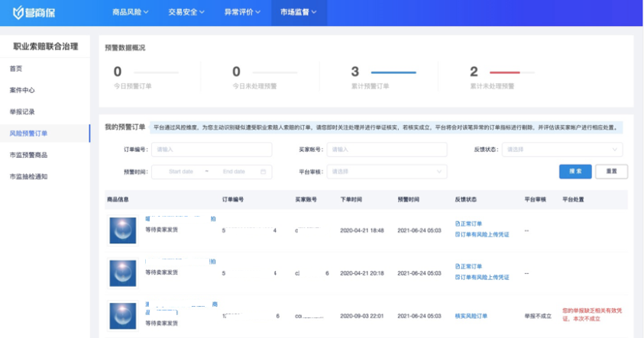Click product thumbnail of 20:18 order
644x338 pixels.
tap(123, 273)
